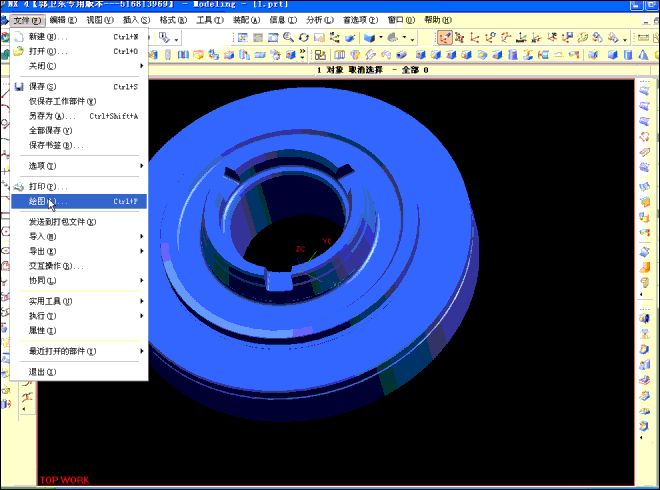Viewport: 660px width, 490px height.
Task: Choose 绘图 Plot menu entry
Action: [79, 201]
